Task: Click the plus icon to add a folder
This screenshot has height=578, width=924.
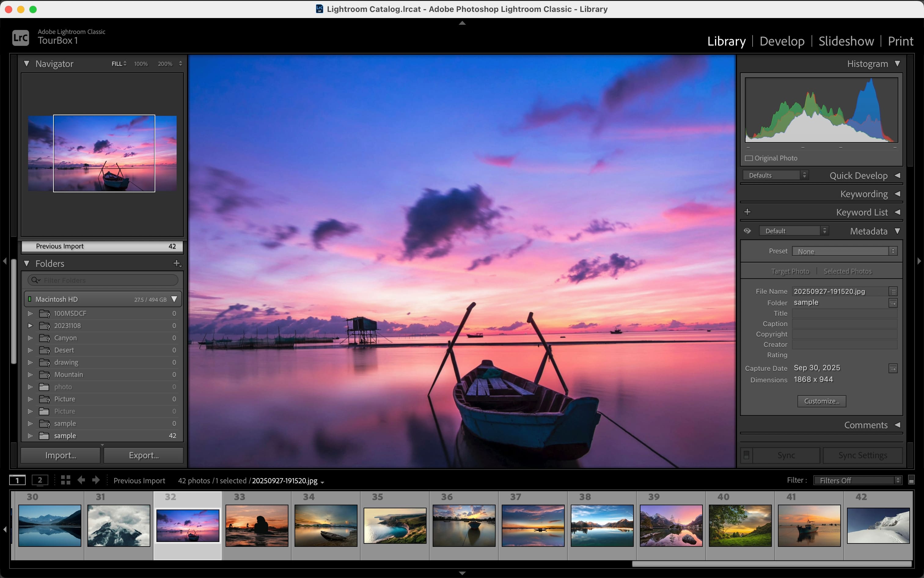Action: coord(177,263)
